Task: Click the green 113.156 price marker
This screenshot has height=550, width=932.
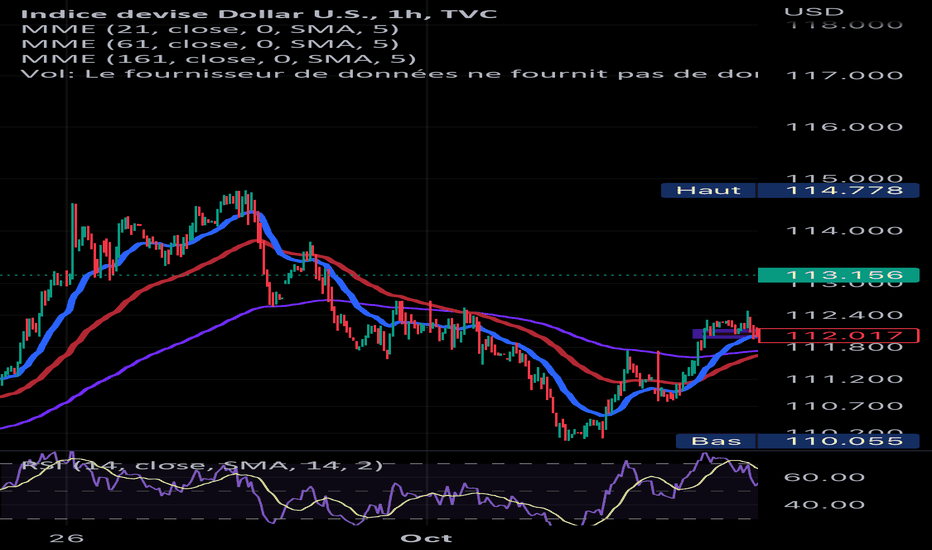Action: pos(839,275)
